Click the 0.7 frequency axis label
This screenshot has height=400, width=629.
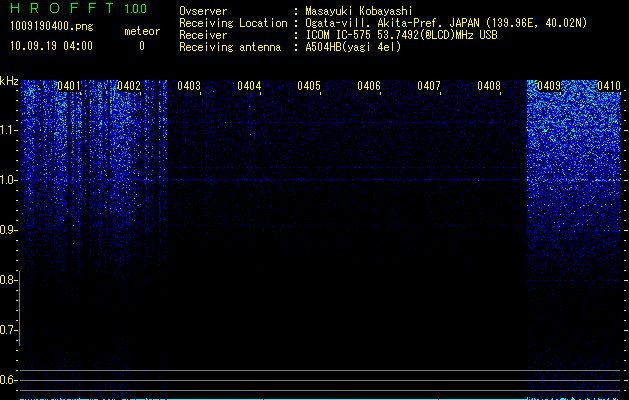pos(7,330)
